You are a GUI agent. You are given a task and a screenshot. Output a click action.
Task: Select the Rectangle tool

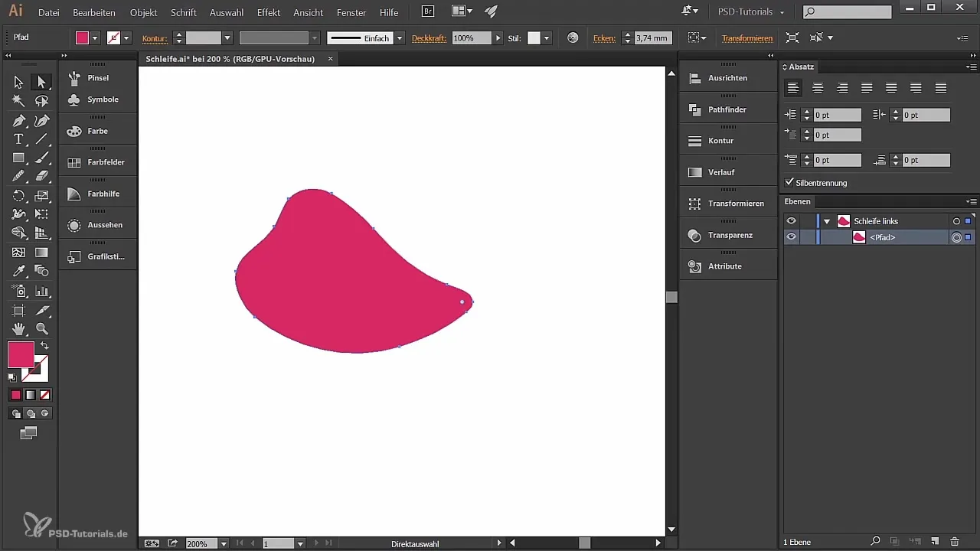[18, 158]
